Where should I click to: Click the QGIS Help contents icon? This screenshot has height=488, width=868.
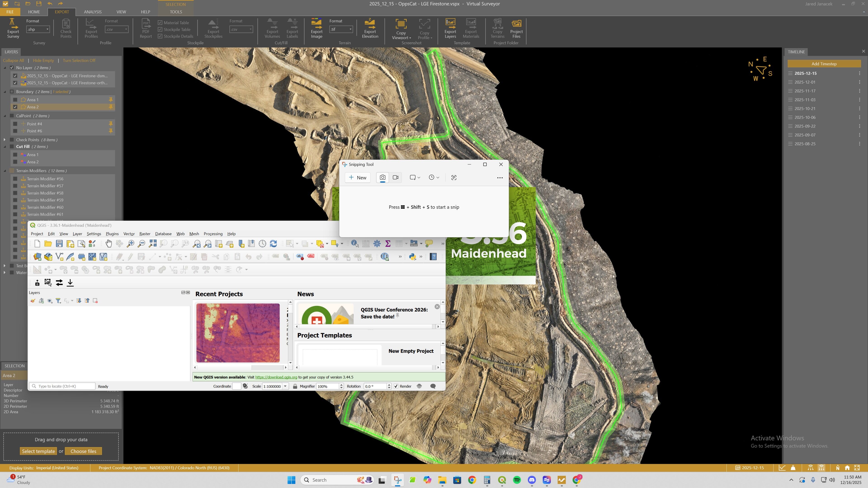433,257
